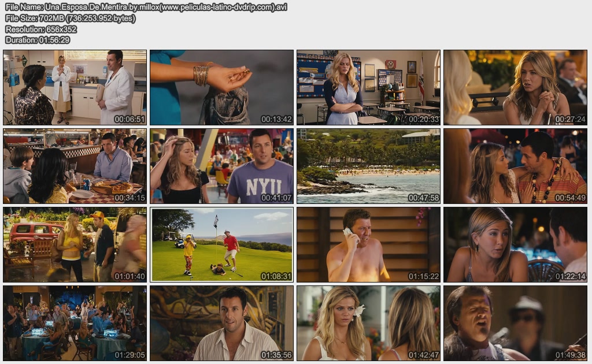Select the restaurant thumbnail at 01:29:05
Viewport: 592px width, 364px height.
click(x=75, y=323)
